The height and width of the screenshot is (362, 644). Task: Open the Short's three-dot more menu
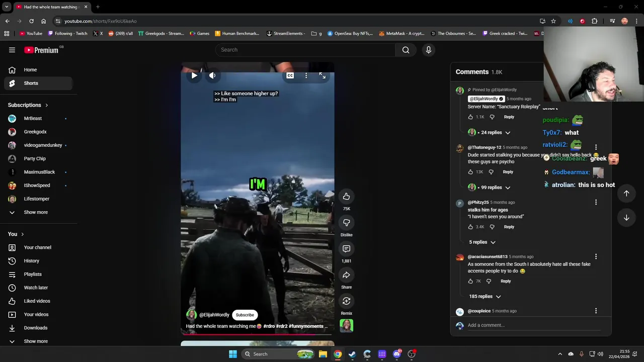pyautogui.click(x=306, y=75)
